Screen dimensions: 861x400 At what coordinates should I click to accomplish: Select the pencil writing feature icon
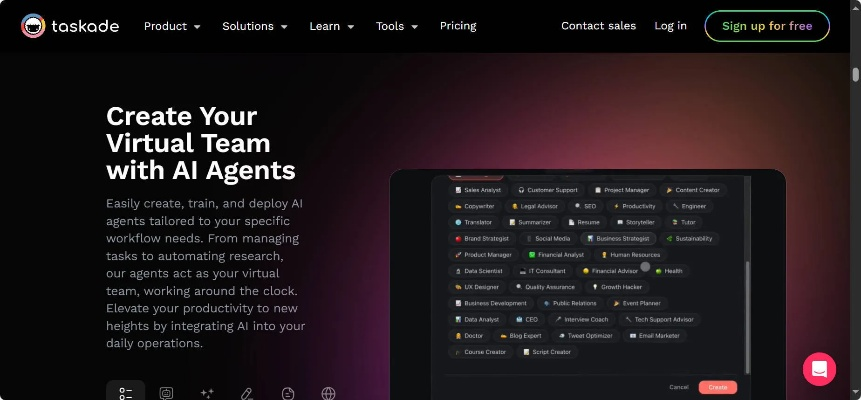point(247,393)
